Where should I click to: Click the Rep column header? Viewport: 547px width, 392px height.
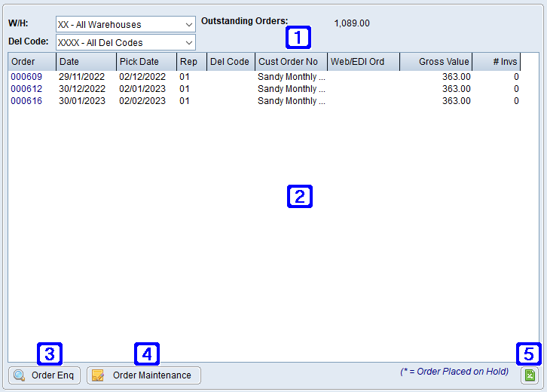coord(192,62)
